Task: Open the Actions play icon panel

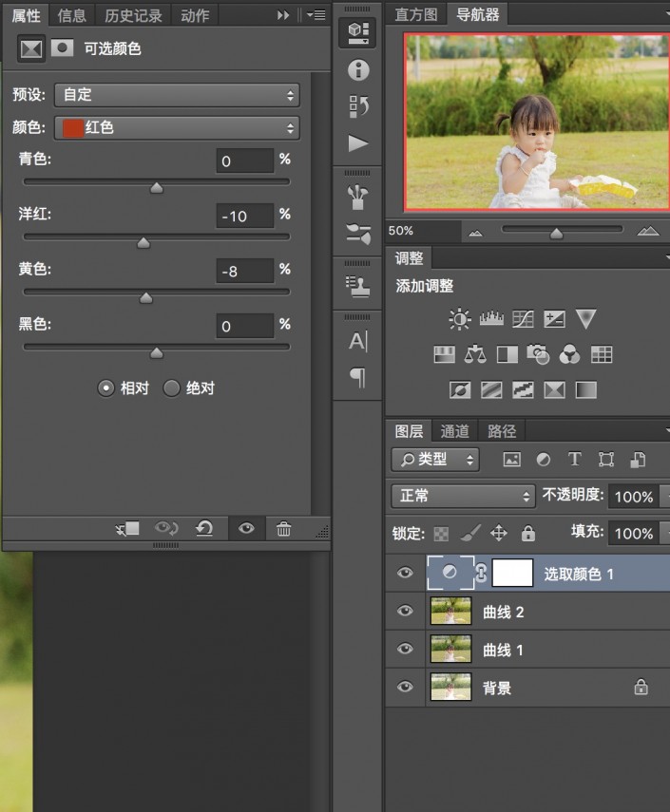Action: (x=358, y=143)
